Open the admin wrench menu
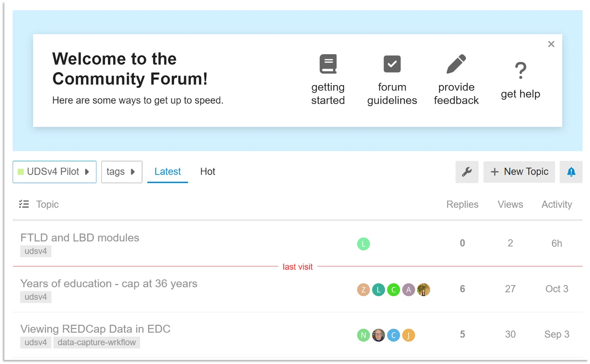The height and width of the screenshot is (364, 590). [466, 171]
